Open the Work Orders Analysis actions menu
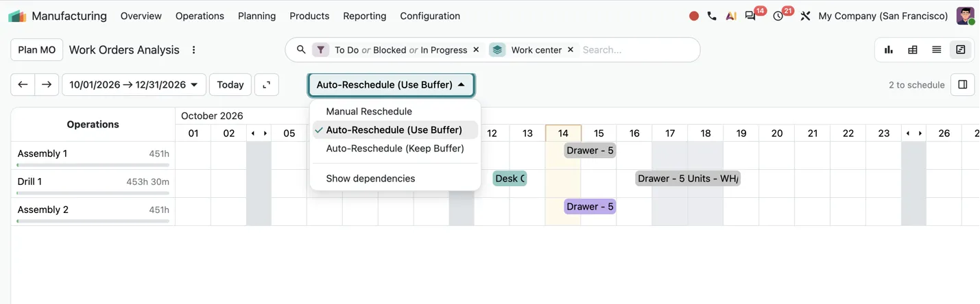Viewport: 980px width, 304px height. (194, 50)
